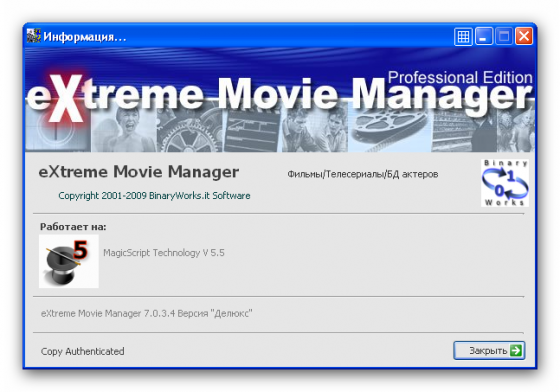Viewport: 560px width, 392px height.
Task: Click MagicScript Technology V 5.5 text
Action: click(164, 253)
